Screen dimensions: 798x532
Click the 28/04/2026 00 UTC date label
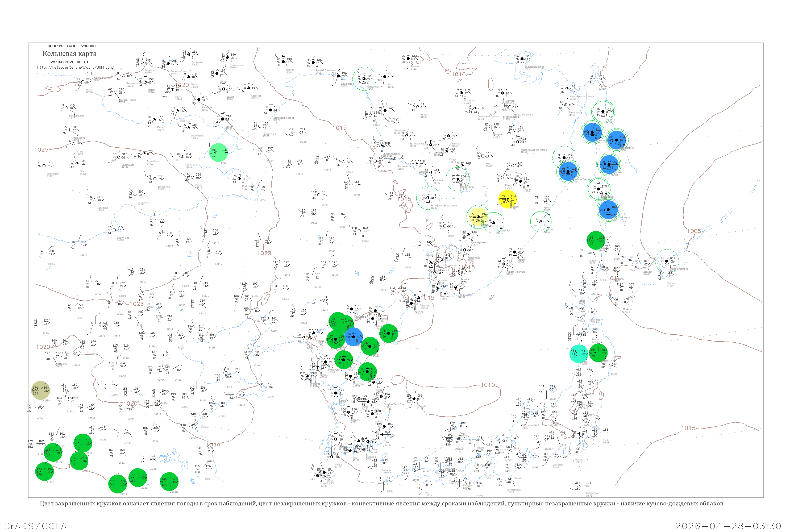coord(70,62)
